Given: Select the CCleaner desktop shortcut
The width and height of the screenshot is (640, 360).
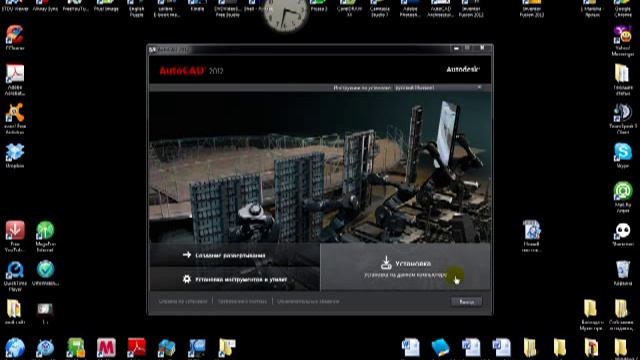Looking at the screenshot, I should click(x=15, y=38).
